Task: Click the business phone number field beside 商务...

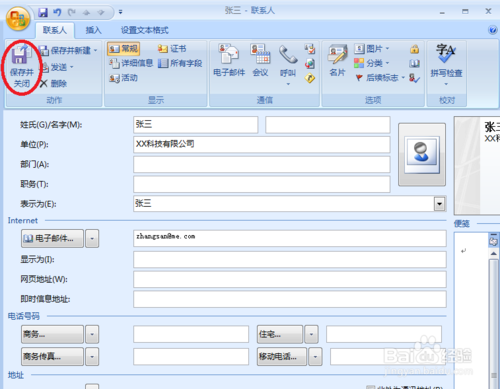Action: click(x=191, y=334)
